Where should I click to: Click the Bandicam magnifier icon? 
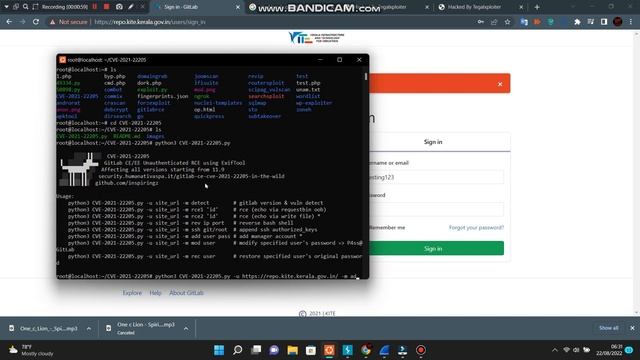26,7
